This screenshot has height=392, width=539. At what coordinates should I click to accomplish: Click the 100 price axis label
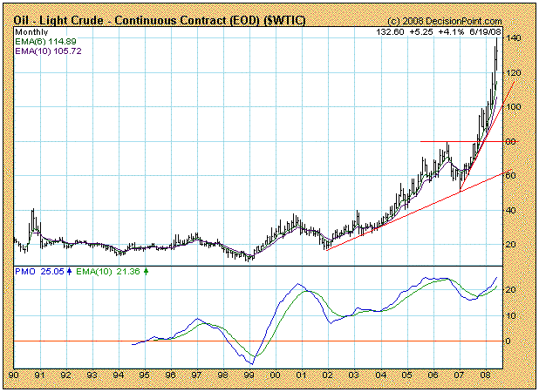514,107
